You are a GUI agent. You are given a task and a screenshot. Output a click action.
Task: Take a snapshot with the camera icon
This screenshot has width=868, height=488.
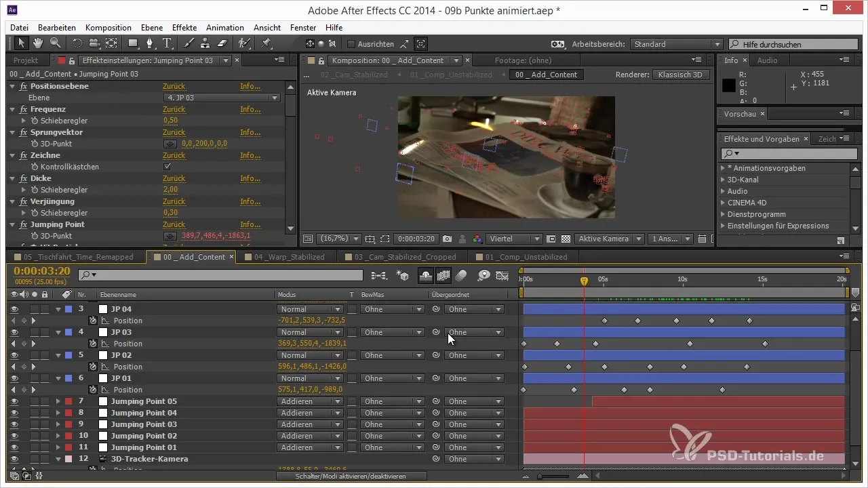[448, 239]
